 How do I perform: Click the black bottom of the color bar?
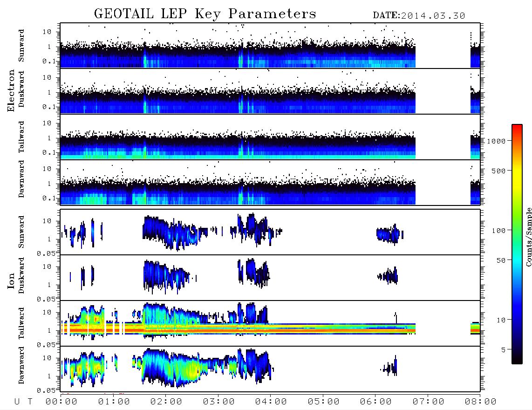(517, 360)
